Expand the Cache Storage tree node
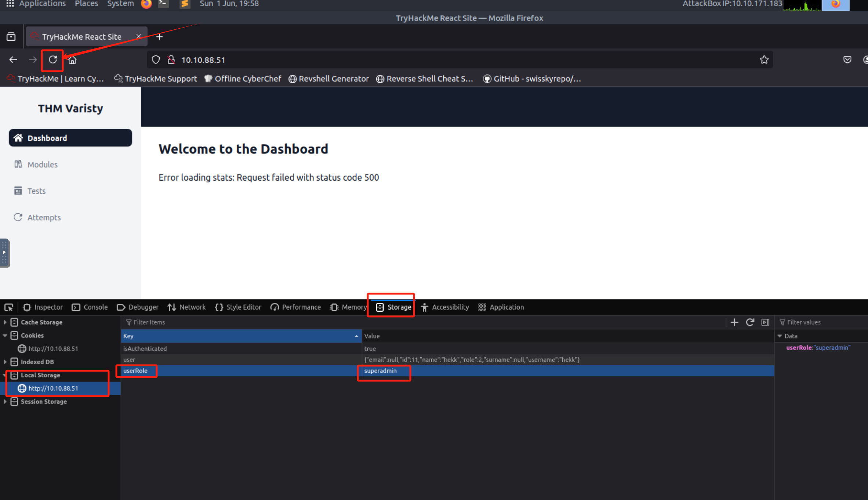 tap(5, 322)
